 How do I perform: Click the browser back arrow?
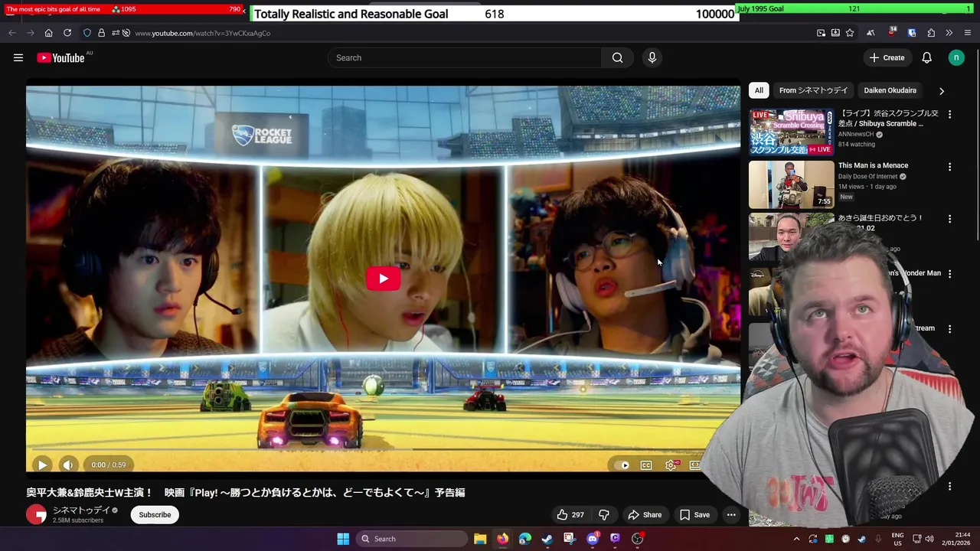[12, 33]
